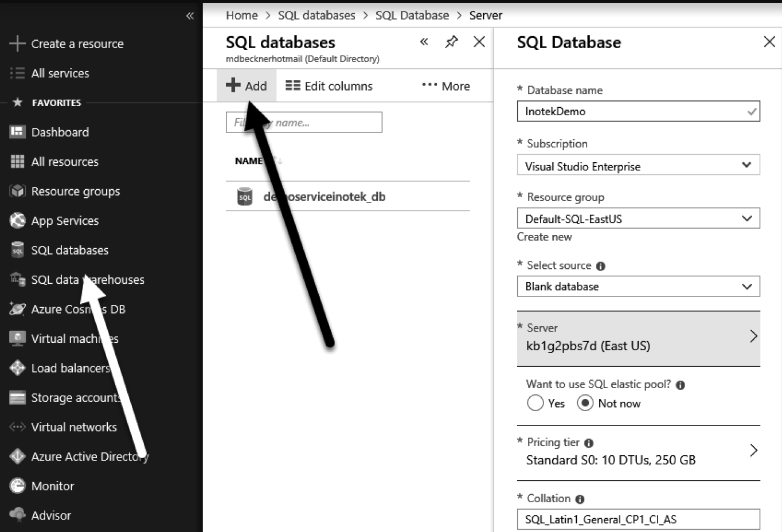The image size is (782, 532).
Task: Pin the SQL databases blade
Action: coord(451,42)
